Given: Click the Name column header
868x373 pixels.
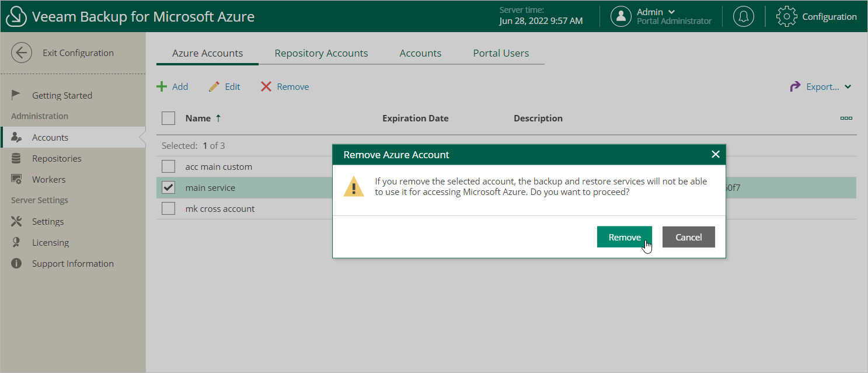Looking at the screenshot, I should (x=198, y=118).
